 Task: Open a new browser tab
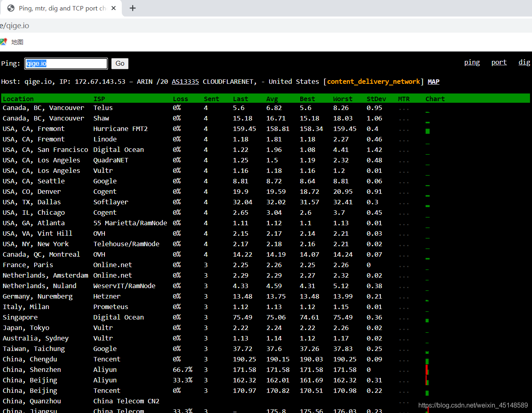click(133, 8)
